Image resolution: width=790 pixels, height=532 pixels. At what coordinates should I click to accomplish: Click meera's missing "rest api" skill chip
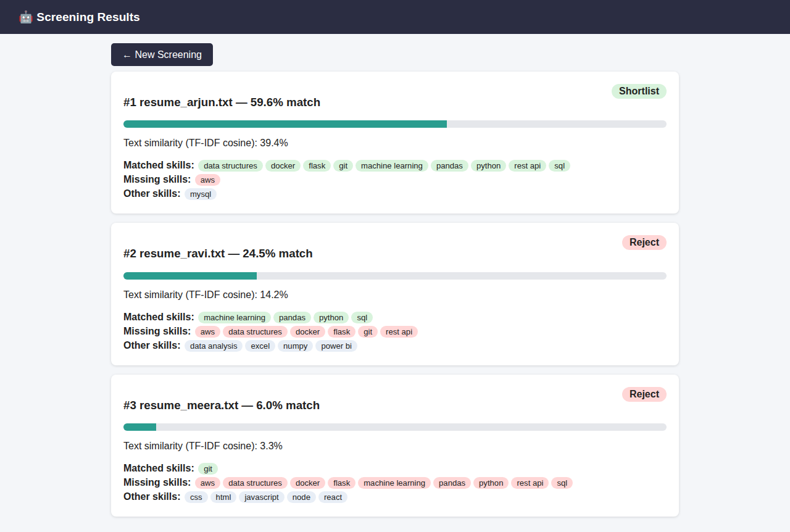(x=530, y=483)
